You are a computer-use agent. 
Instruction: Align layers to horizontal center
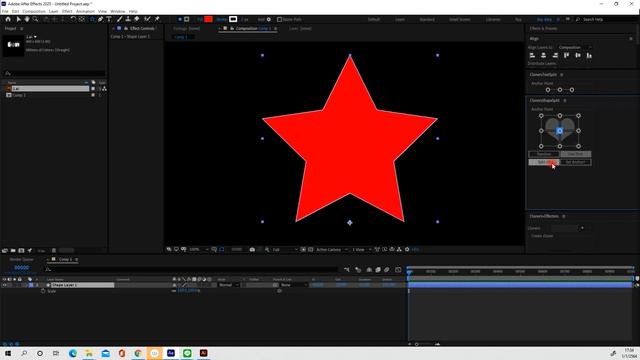tap(544, 55)
